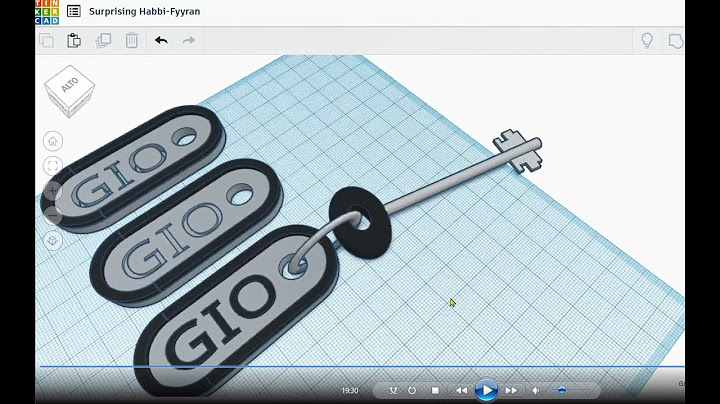The height and width of the screenshot is (404, 720).
Task: Click the ALTO view cube
Action: coord(69,91)
